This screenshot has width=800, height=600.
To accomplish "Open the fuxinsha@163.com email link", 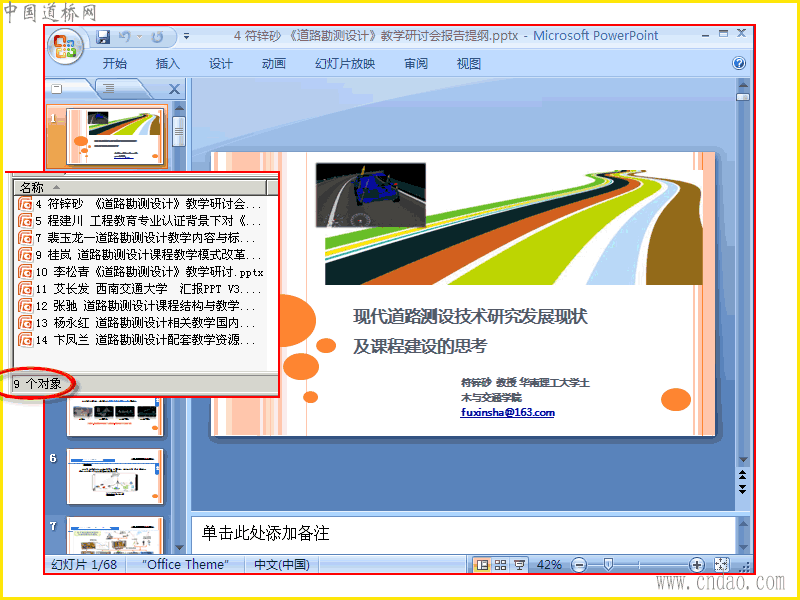I will pyautogui.click(x=507, y=412).
